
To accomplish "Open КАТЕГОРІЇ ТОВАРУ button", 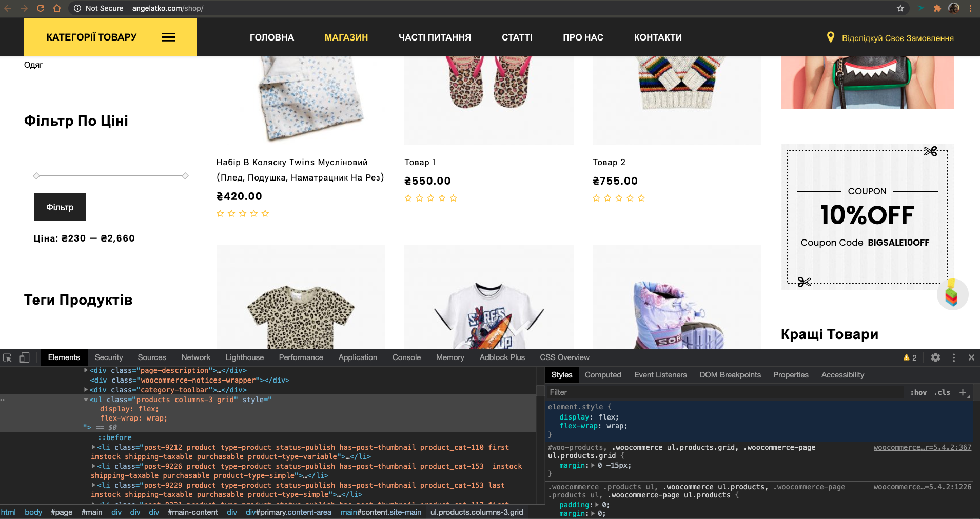I will coord(110,37).
